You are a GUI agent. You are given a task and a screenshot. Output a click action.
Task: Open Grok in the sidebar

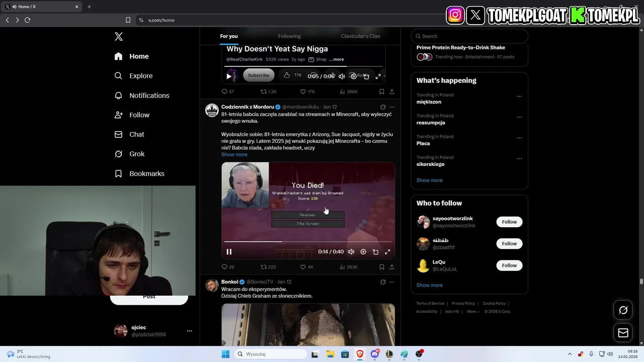pyautogui.click(x=130, y=154)
